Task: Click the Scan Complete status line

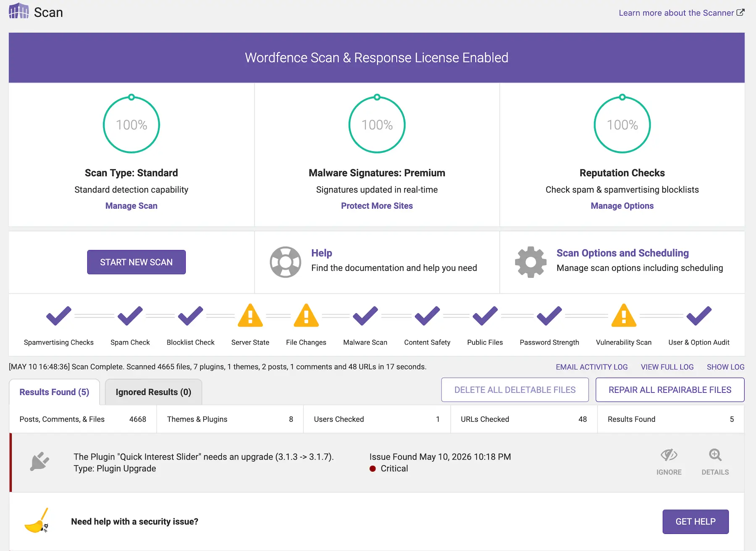Action: point(218,367)
